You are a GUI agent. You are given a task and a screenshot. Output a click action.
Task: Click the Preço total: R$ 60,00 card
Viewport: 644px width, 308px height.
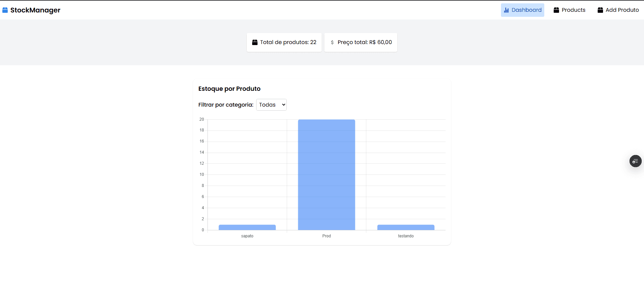tap(361, 42)
